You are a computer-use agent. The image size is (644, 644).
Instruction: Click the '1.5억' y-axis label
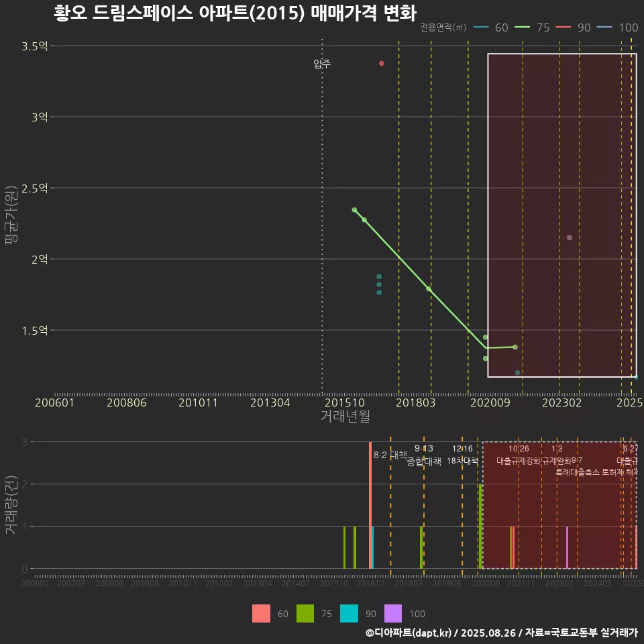pyautogui.click(x=35, y=330)
